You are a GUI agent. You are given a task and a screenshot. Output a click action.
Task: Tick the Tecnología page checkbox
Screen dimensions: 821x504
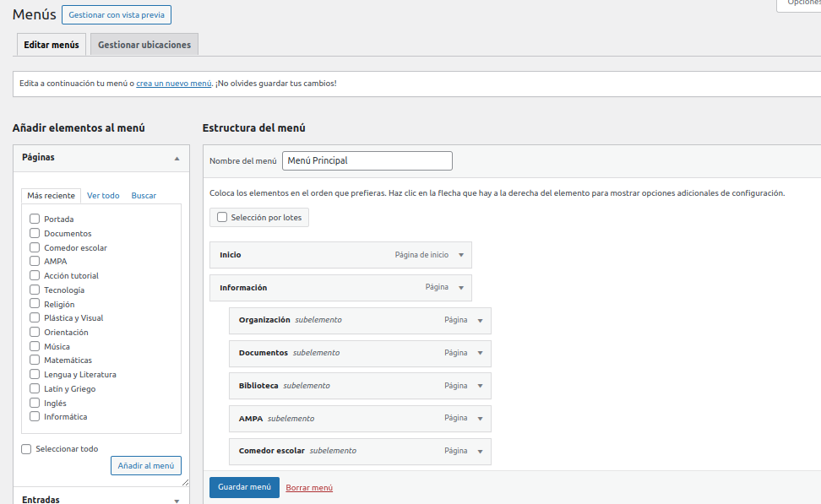click(35, 290)
